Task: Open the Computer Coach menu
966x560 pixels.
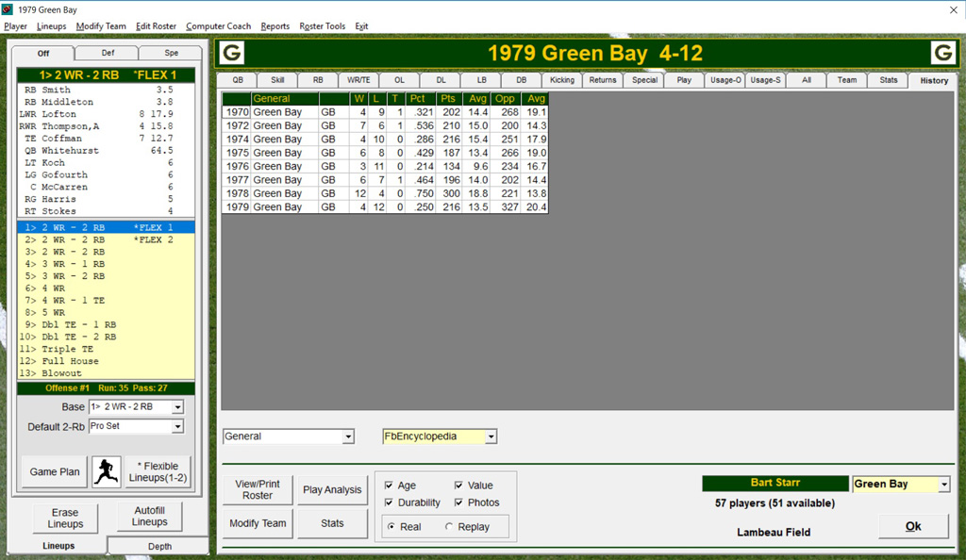Action: 218,26
